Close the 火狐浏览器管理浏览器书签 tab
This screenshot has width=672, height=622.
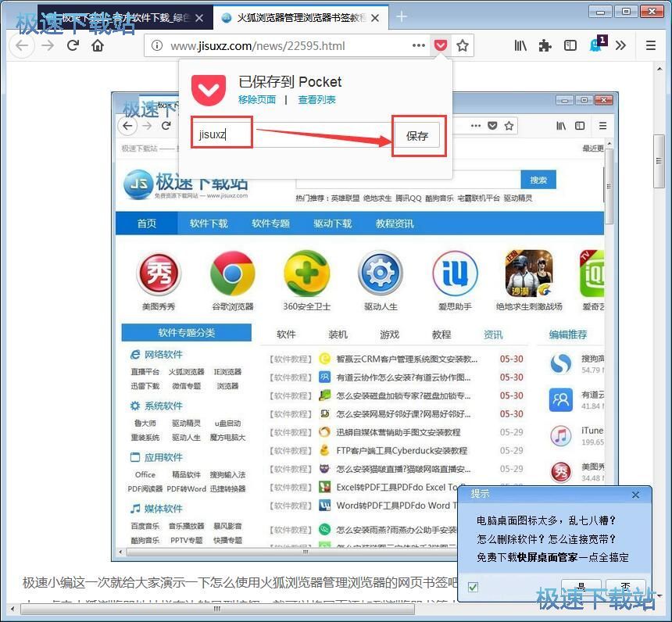click(x=375, y=18)
